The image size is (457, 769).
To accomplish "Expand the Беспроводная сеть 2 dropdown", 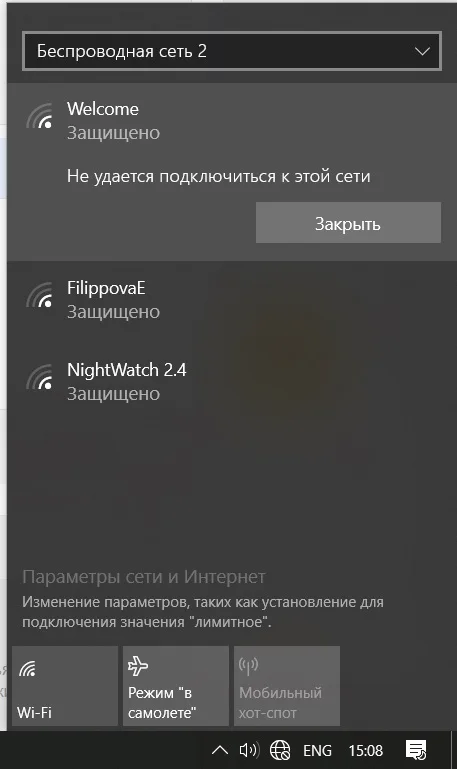I will point(232,51).
